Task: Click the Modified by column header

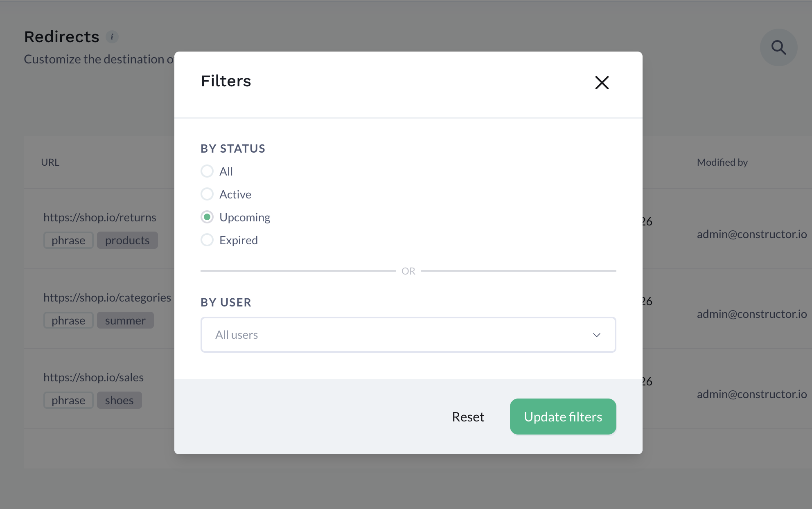Action: (722, 162)
